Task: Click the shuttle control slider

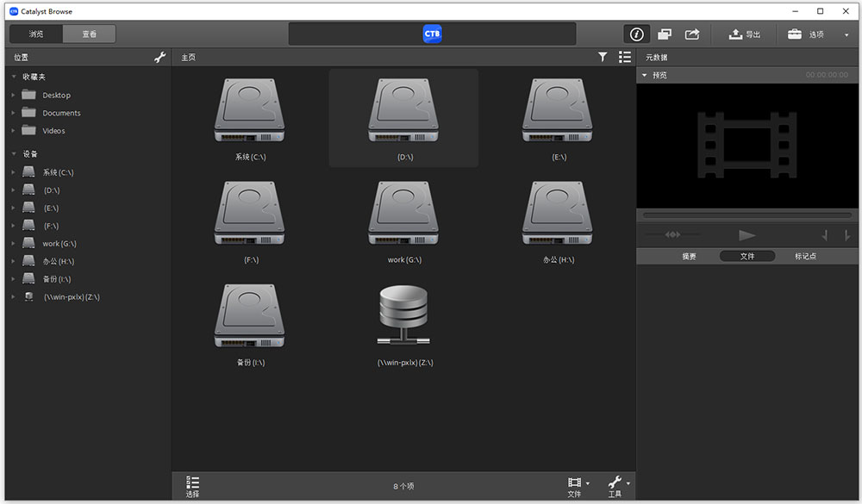Action: (673, 234)
